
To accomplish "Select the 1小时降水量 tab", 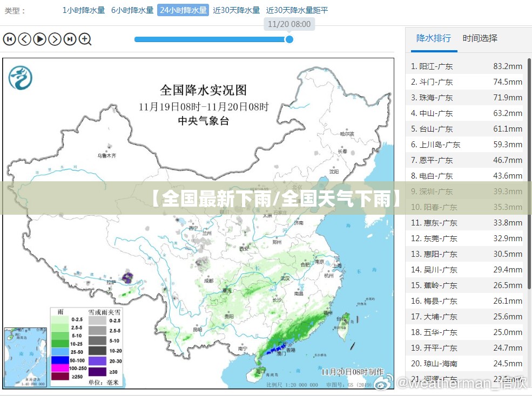I will [x=84, y=10].
